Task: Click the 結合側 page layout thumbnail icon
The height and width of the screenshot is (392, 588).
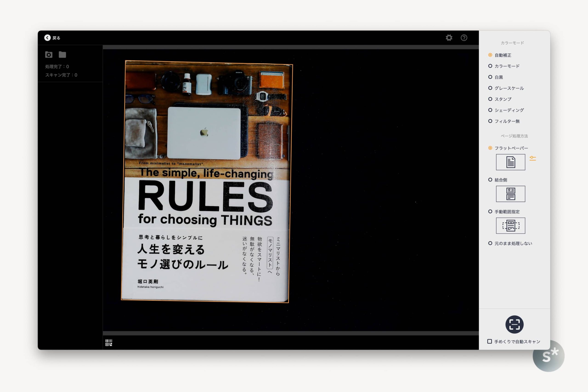Action: [x=511, y=194]
